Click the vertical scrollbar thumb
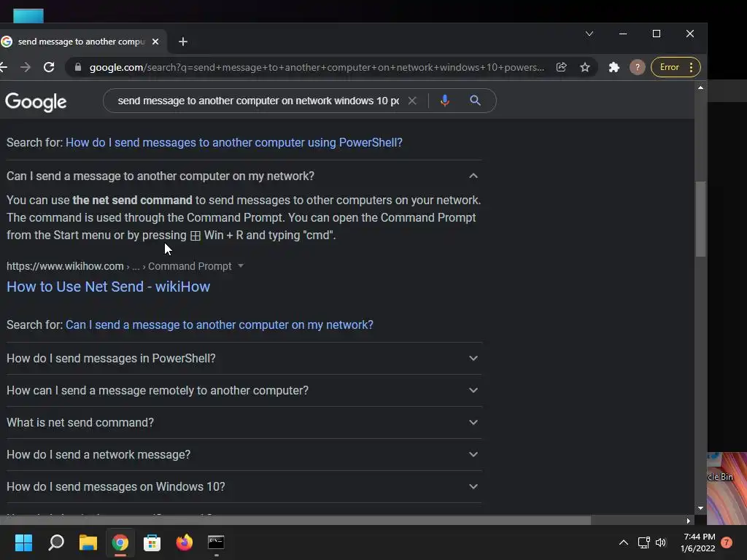This screenshot has height=560, width=747. click(700, 219)
